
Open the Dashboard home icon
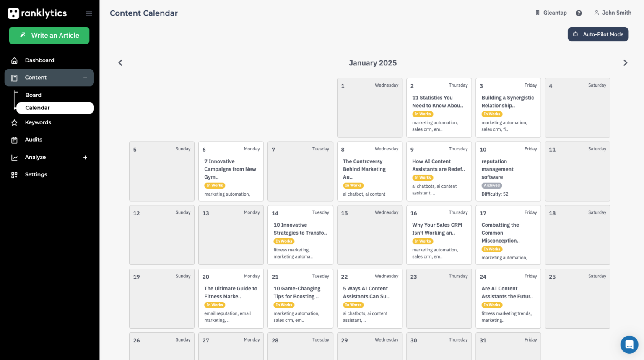14,60
